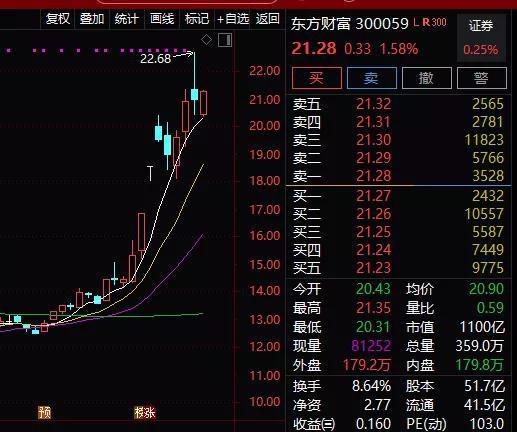Screen dimensions: 517x432
Task: Select the 卖四 row at 21.31
Action: [398, 122]
